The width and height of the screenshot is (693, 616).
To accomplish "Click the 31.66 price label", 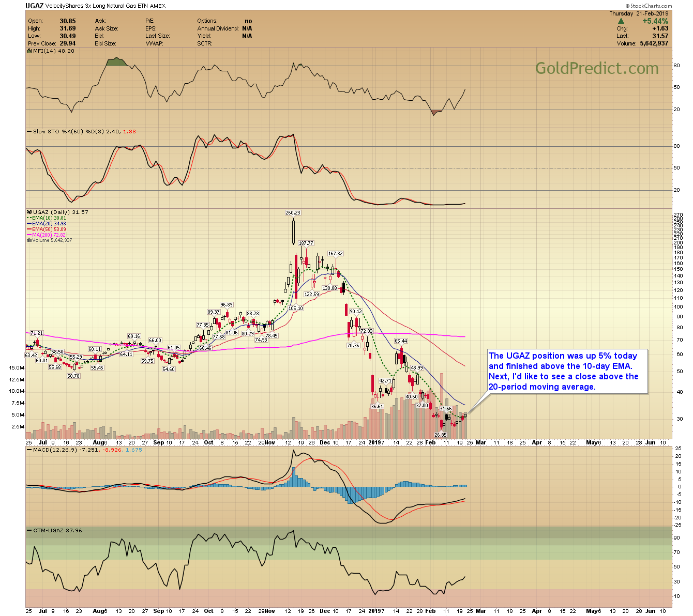I will pyautogui.click(x=446, y=409).
